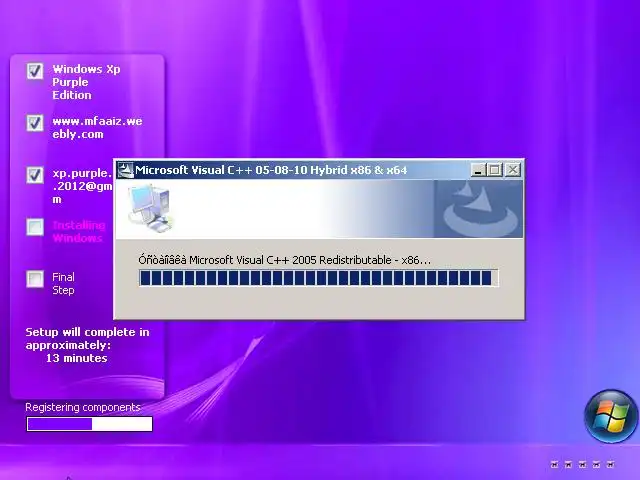Close the Visual C++ installer window
This screenshot has width=640, height=480.
tap(513, 170)
